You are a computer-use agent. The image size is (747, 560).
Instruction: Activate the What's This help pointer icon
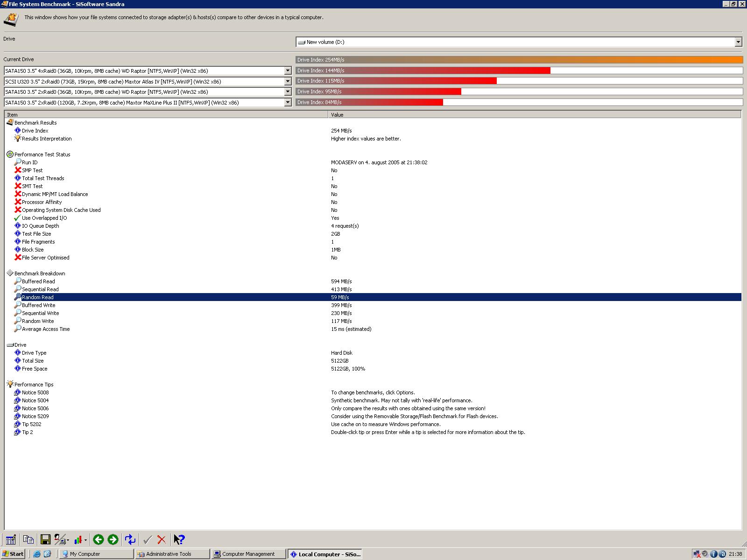(179, 539)
